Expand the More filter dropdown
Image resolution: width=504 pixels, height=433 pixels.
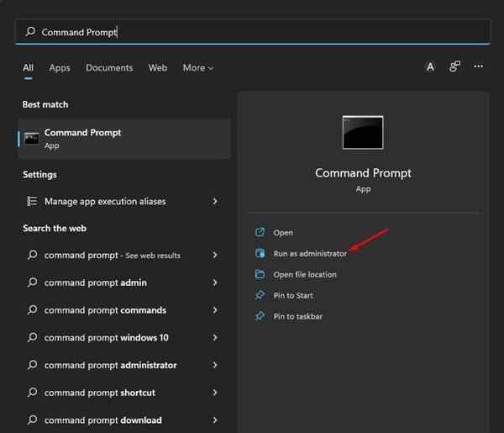click(x=198, y=68)
